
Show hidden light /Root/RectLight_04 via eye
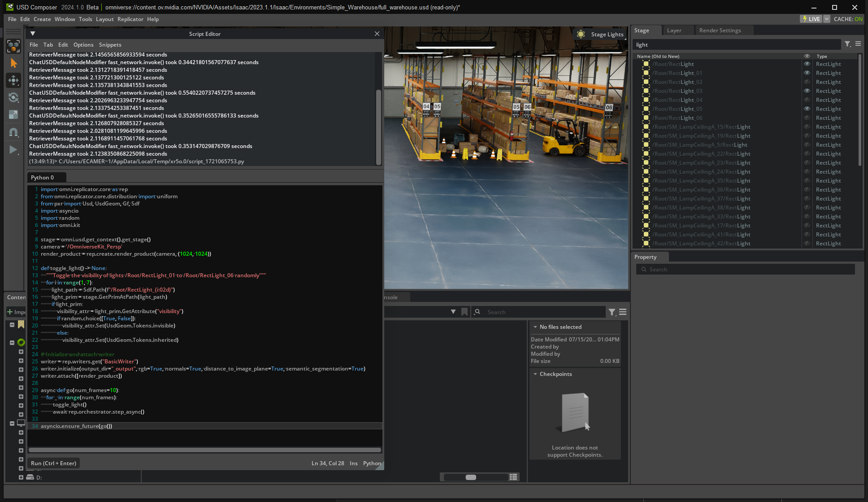click(x=807, y=100)
